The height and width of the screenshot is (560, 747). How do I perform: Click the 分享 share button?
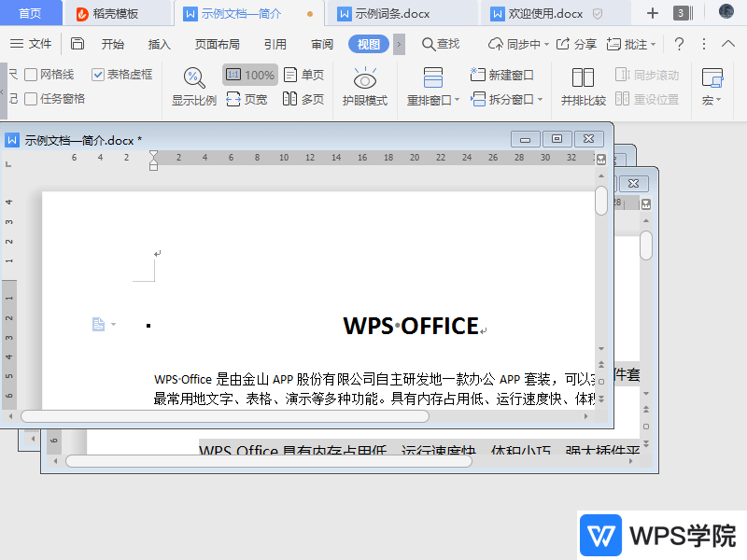(576, 44)
